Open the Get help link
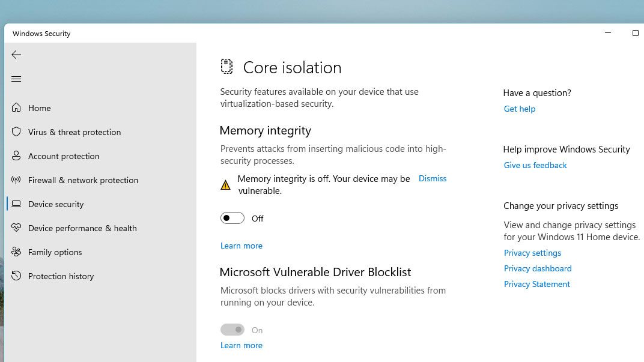Screen dimensions: 644x362 click(x=519, y=109)
